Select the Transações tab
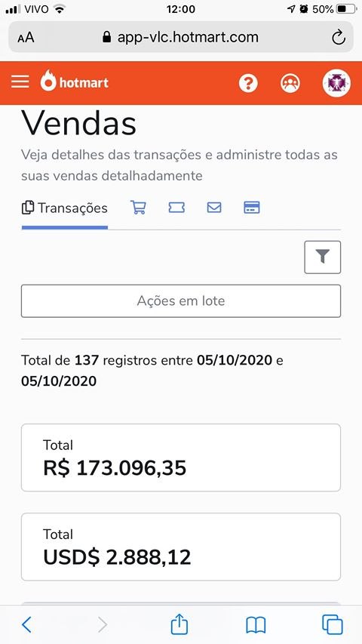Viewport: 362px width, 644px height. (x=65, y=208)
